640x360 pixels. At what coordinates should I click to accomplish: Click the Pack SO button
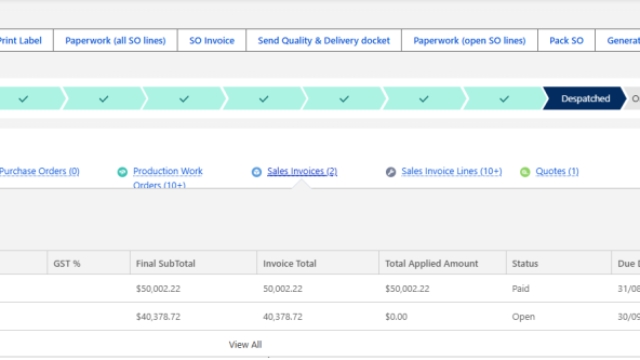click(566, 40)
